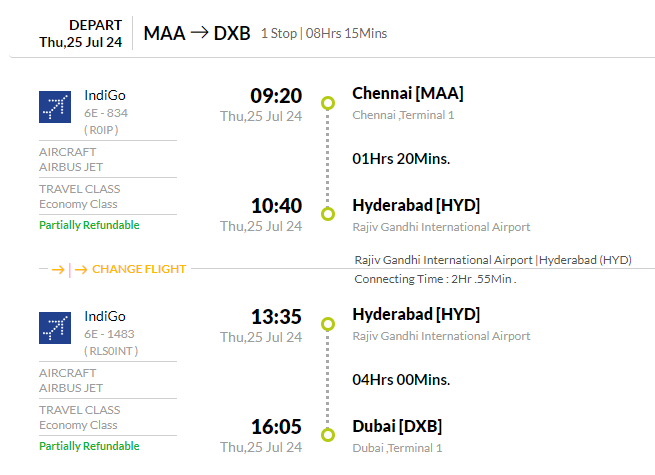Click IndiGo logo for flight 6E-1483
The image size is (655, 475).
click(55, 328)
